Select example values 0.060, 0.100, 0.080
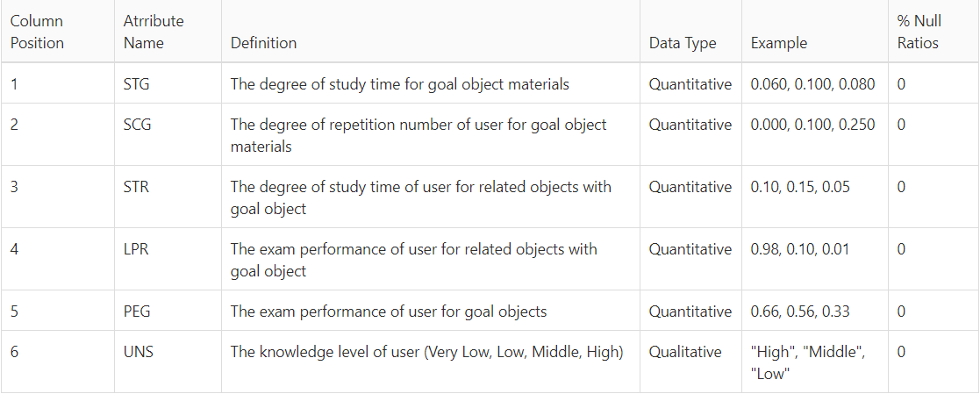This screenshot has width=980, height=394. (812, 84)
